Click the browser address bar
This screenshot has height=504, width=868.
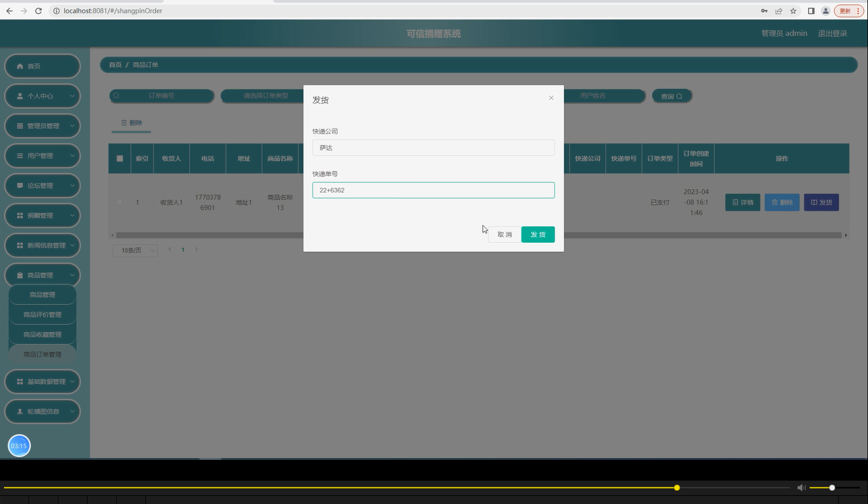[x=401, y=11]
